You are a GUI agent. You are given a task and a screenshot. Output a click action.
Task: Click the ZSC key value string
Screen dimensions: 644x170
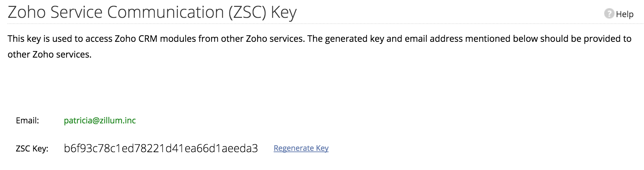(160, 148)
